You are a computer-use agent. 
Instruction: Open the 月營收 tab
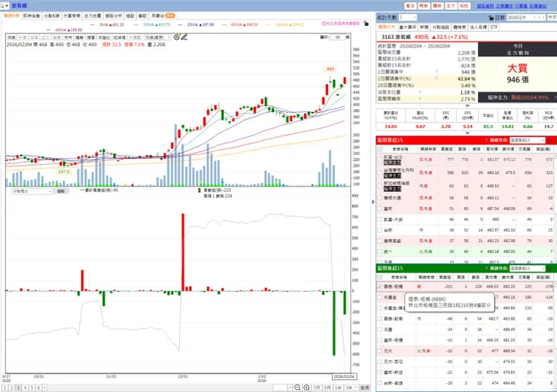click(163, 16)
